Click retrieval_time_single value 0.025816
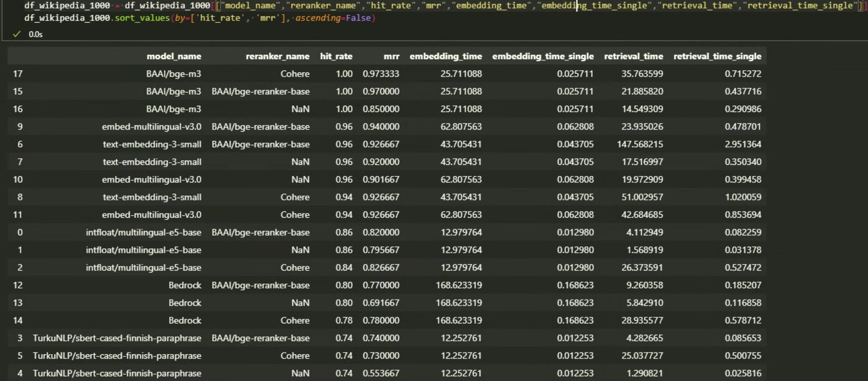This screenshot has width=868, height=381. click(x=743, y=373)
